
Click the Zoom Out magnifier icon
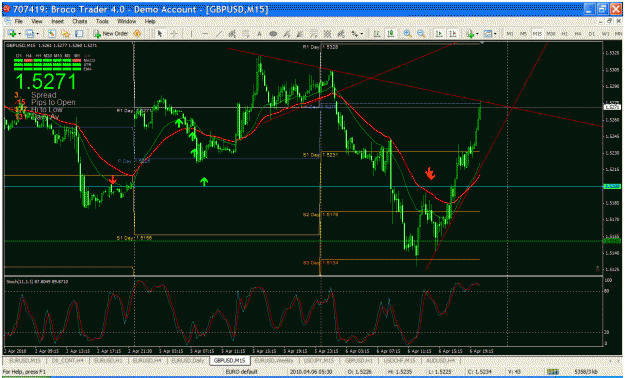tap(421, 34)
